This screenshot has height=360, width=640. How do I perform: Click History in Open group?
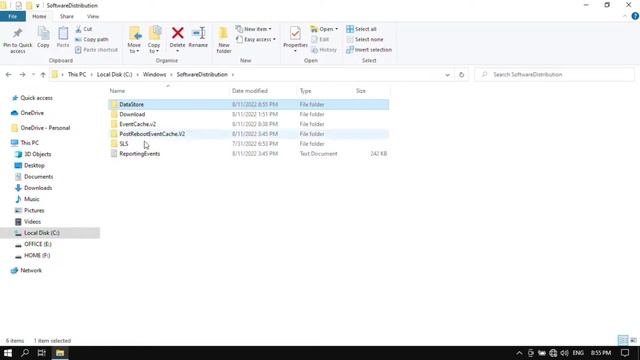(x=324, y=50)
